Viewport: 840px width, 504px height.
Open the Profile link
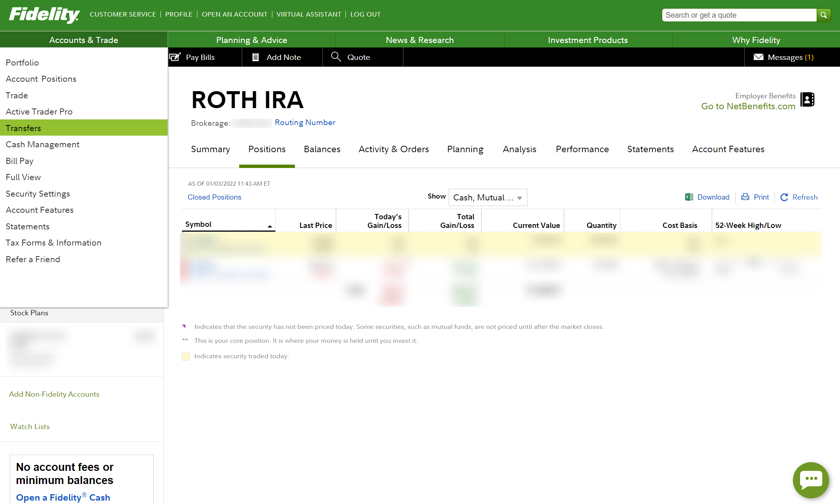179,14
